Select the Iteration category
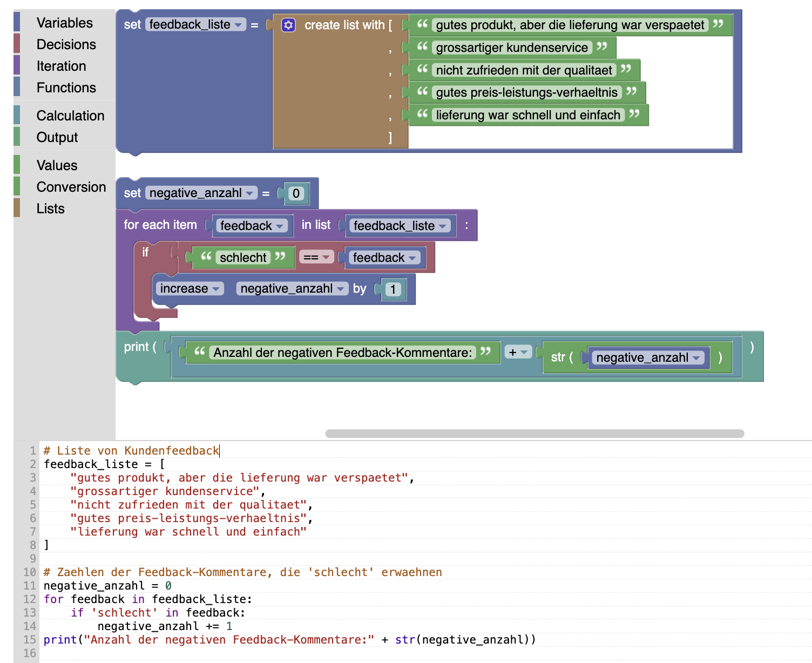Screen dimensions: 812x663 (61, 66)
